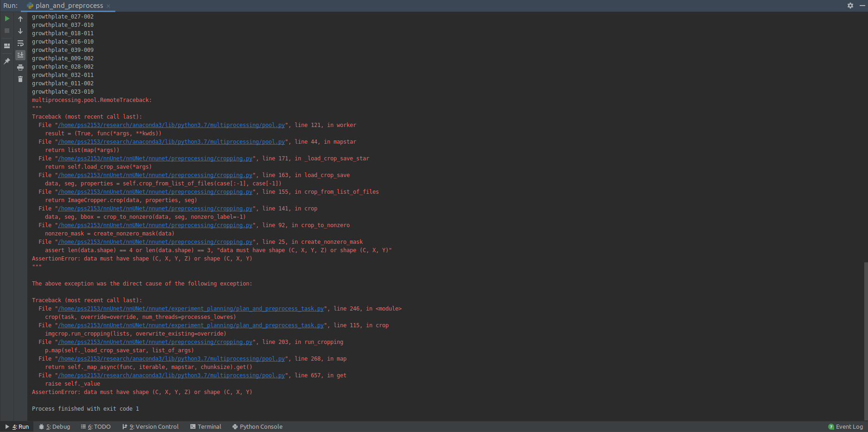Image resolution: width=868 pixels, height=432 pixels.
Task: Click the final AssertionError message line
Action: 142,392
